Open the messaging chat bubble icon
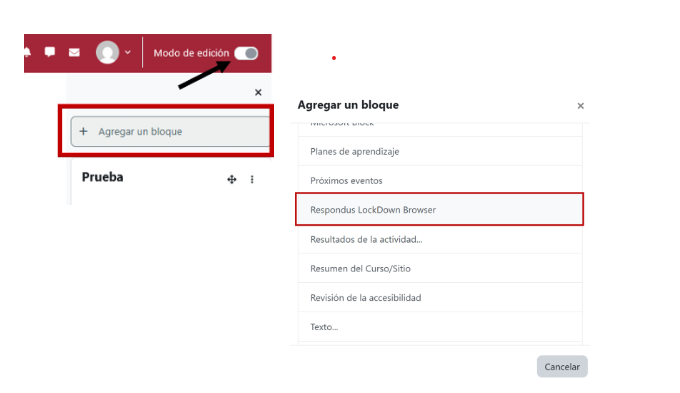Screen dimensions: 680x393 tap(50, 52)
